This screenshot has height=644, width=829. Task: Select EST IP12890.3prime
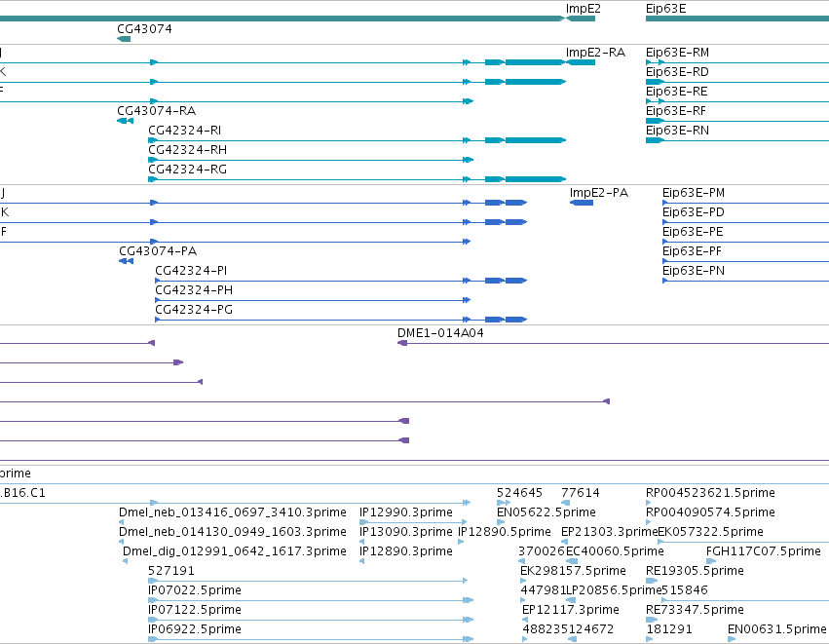(406, 552)
